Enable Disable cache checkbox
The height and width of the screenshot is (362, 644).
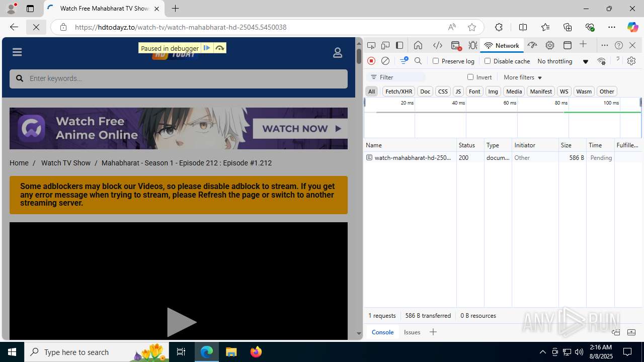point(488,61)
